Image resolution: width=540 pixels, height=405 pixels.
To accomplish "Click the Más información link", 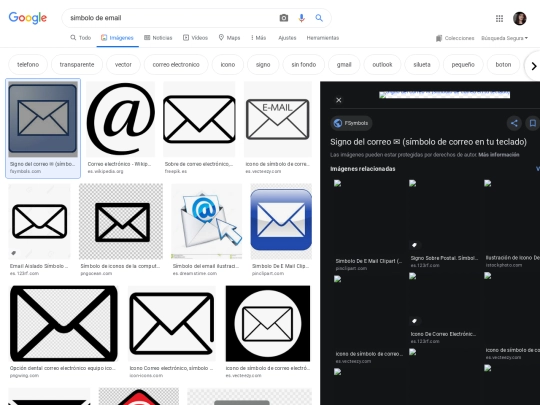I will tap(499, 155).
